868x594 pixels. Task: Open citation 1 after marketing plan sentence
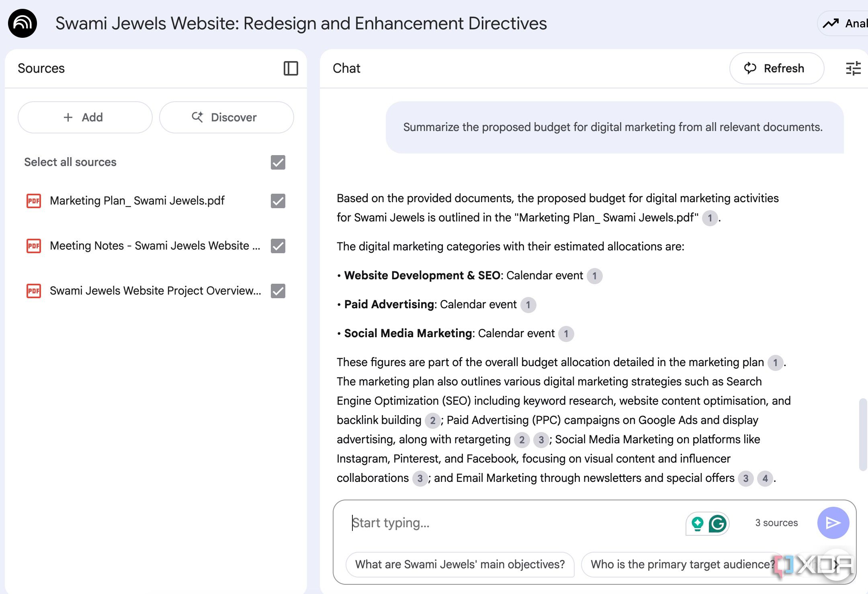point(775,363)
